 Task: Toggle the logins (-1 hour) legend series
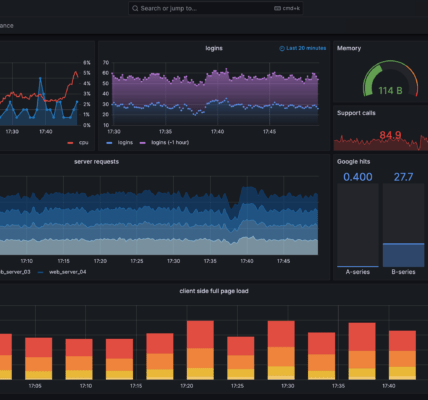[x=170, y=143]
